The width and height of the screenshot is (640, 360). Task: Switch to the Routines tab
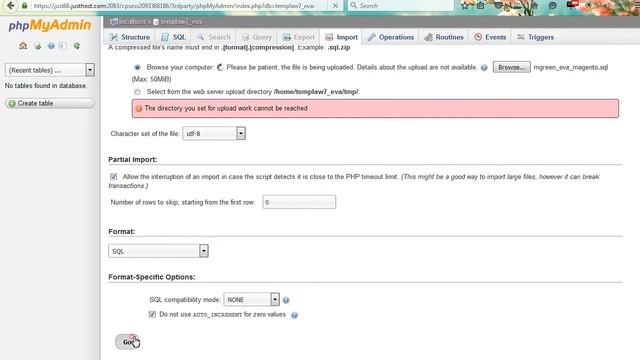tap(444, 37)
